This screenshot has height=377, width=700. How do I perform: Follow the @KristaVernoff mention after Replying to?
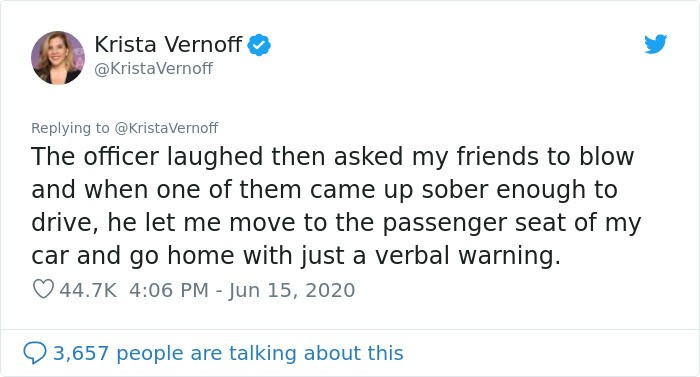click(167, 128)
